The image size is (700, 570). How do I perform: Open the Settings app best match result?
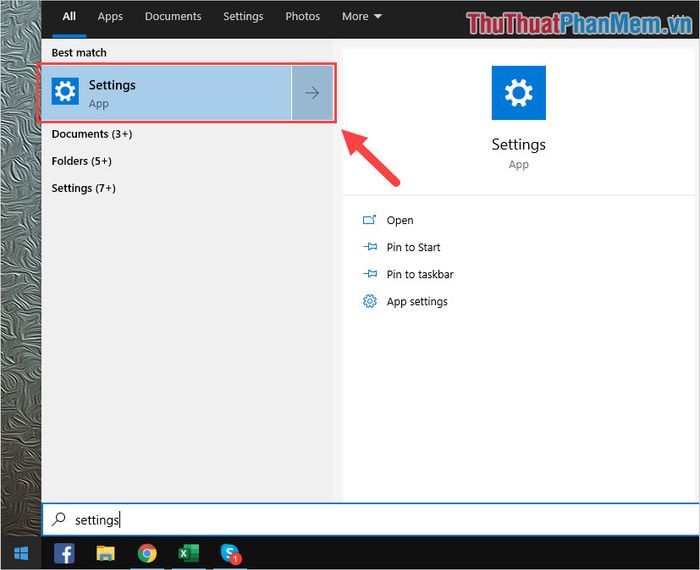pos(166,93)
